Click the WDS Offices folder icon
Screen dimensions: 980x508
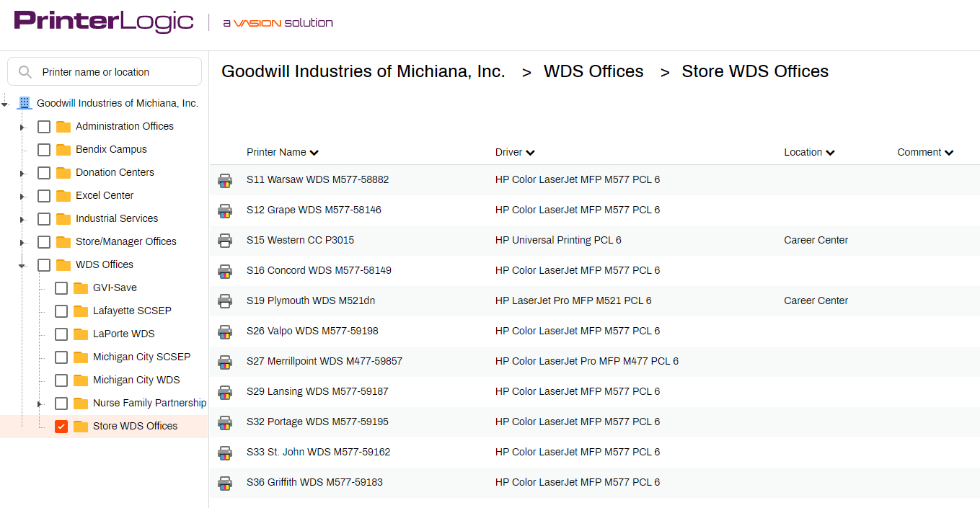tap(63, 265)
